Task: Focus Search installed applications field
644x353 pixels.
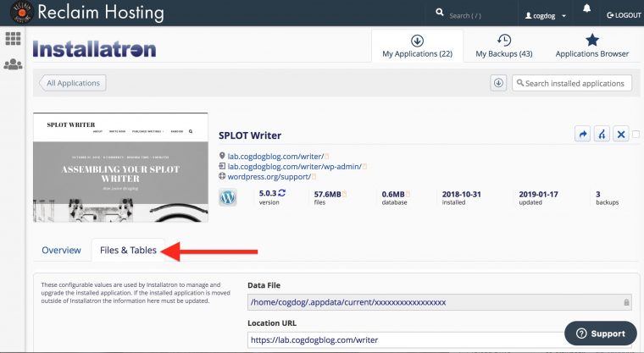Action: (572, 83)
